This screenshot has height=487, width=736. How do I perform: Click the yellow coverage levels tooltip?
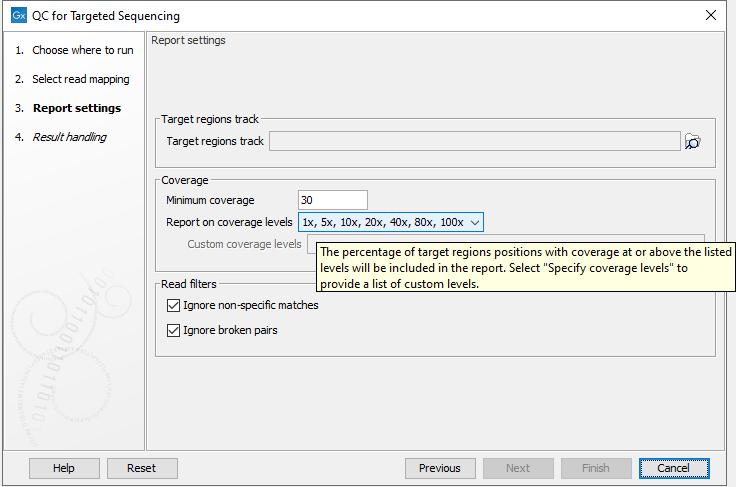[525, 267]
